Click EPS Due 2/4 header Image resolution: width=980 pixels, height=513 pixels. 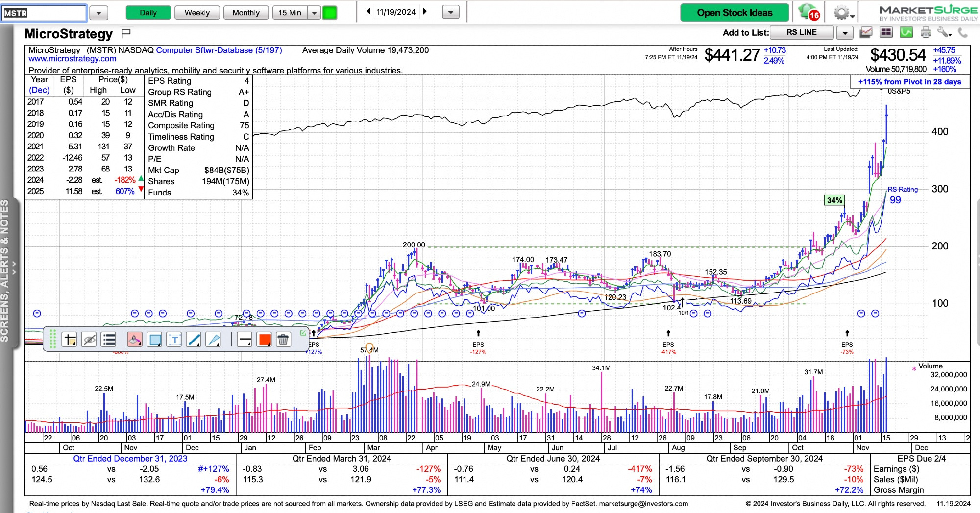[921, 459]
